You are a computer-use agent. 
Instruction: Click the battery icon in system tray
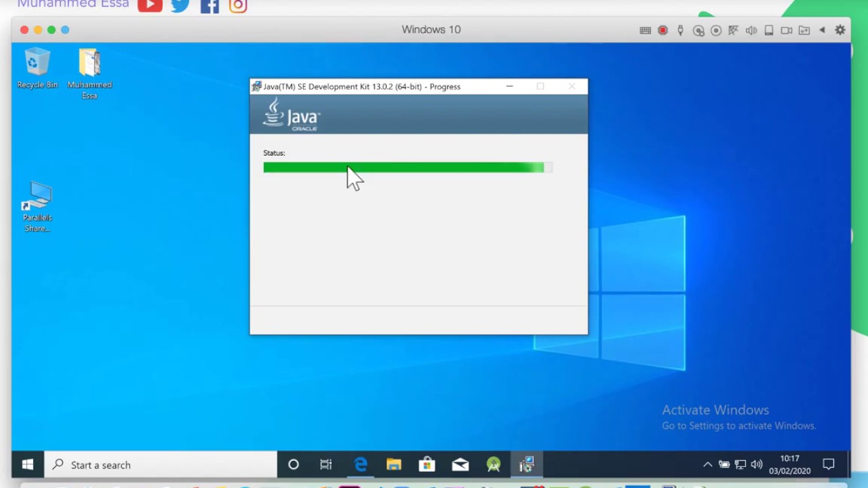pyautogui.click(x=724, y=465)
